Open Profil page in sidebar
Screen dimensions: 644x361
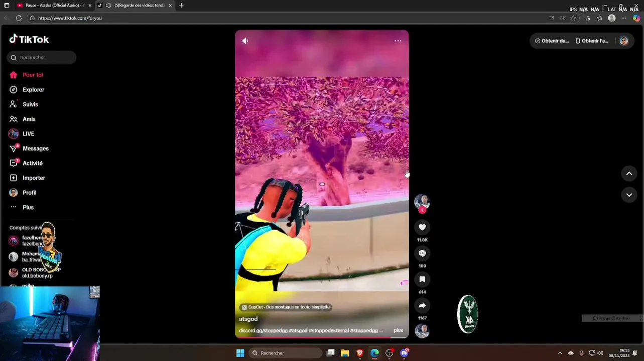23,193
